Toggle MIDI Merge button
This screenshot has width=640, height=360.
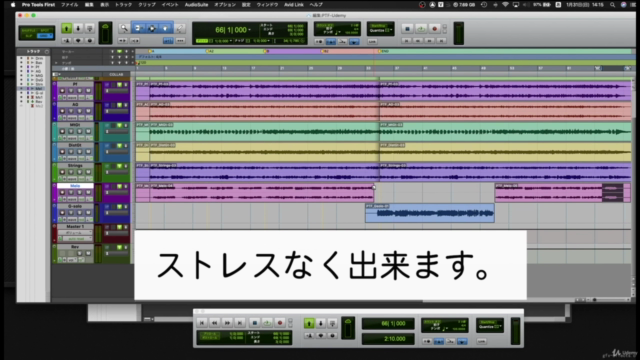tap(342, 42)
